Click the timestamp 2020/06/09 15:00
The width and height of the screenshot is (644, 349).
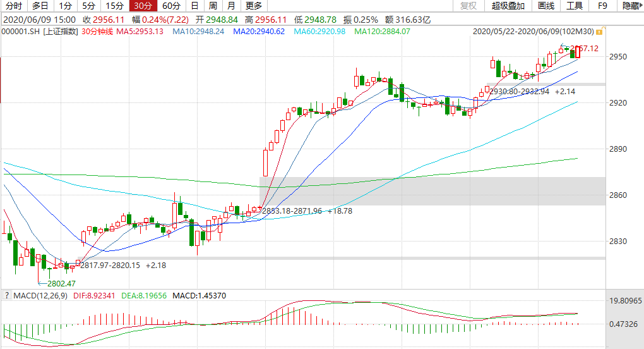(x=39, y=20)
